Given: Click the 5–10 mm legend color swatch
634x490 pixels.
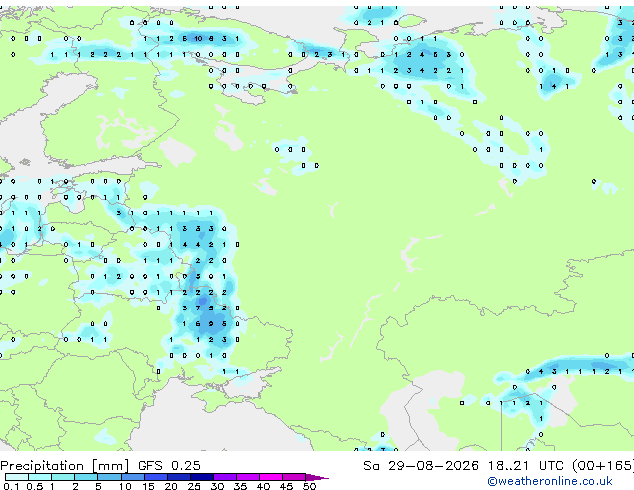Looking at the screenshot, I should point(109,477).
